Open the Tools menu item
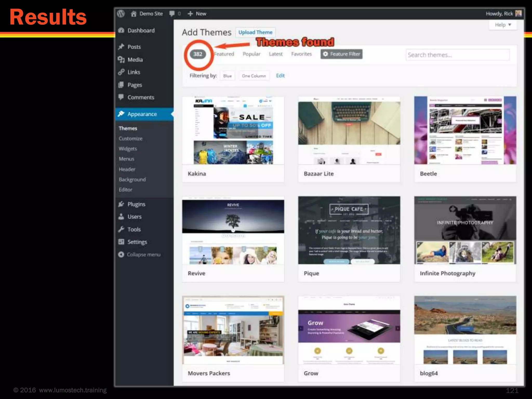The height and width of the screenshot is (399, 532). [134, 230]
